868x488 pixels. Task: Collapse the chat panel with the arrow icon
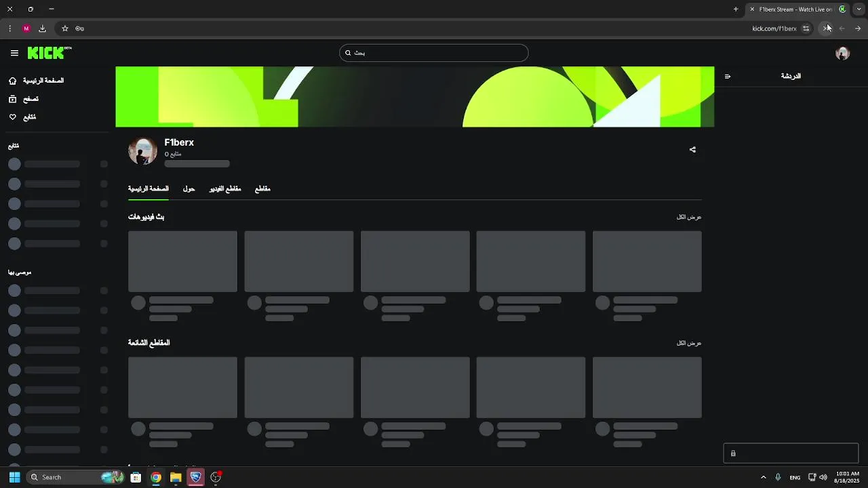[x=728, y=77]
